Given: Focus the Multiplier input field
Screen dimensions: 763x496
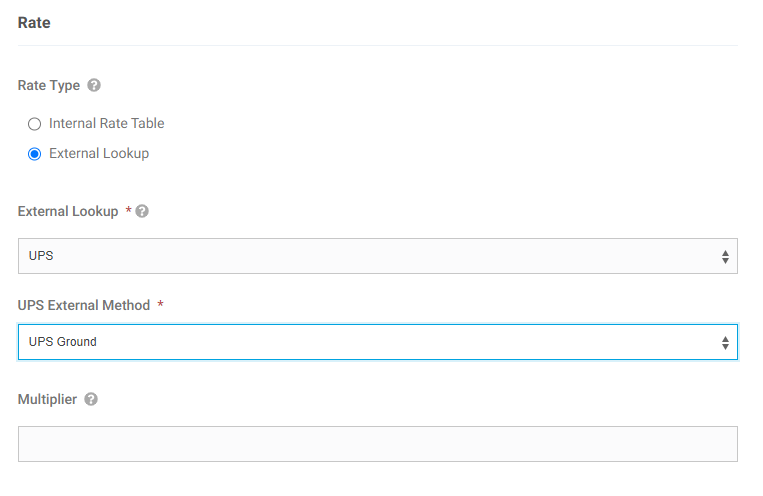Looking at the screenshot, I should click(x=378, y=444).
